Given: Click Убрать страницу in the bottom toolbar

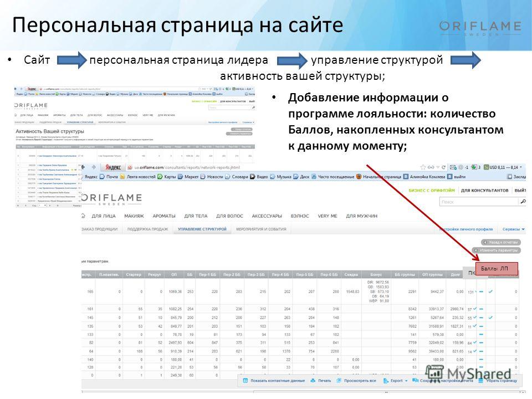Looking at the screenshot, I should [498, 381].
